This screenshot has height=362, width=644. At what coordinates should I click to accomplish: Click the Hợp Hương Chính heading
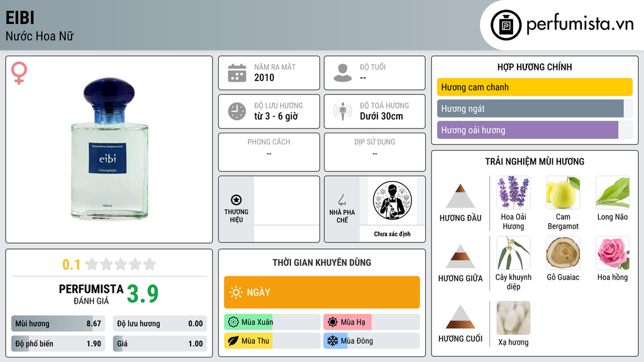(x=535, y=67)
